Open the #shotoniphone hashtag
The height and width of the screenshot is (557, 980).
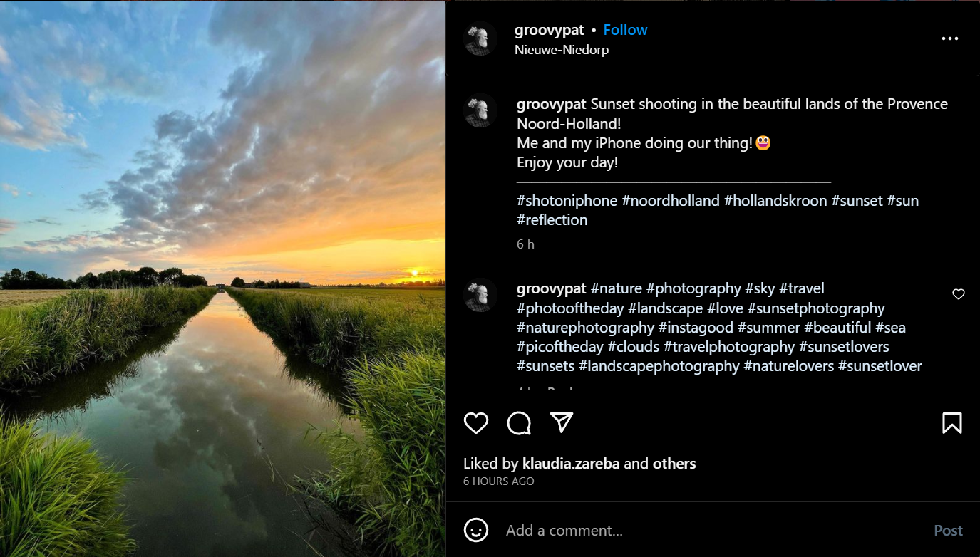click(567, 201)
